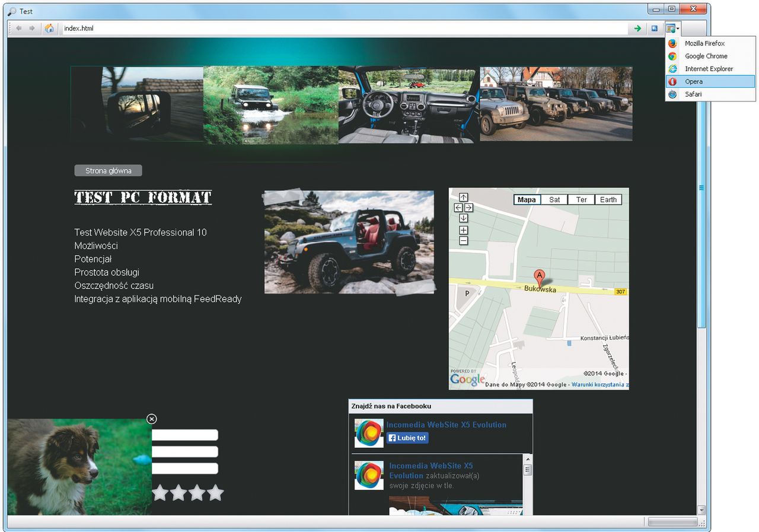Image resolution: width=759 pixels, height=532 pixels.
Task: Click Test Website X5 Professional 10 text
Action: point(141,232)
